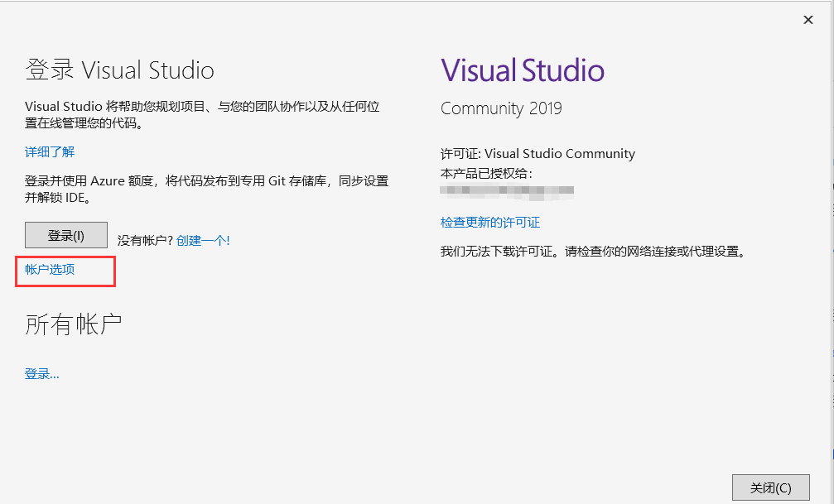Select the Community 2019 subtitle text
This screenshot has width=834, height=504.
[500, 108]
